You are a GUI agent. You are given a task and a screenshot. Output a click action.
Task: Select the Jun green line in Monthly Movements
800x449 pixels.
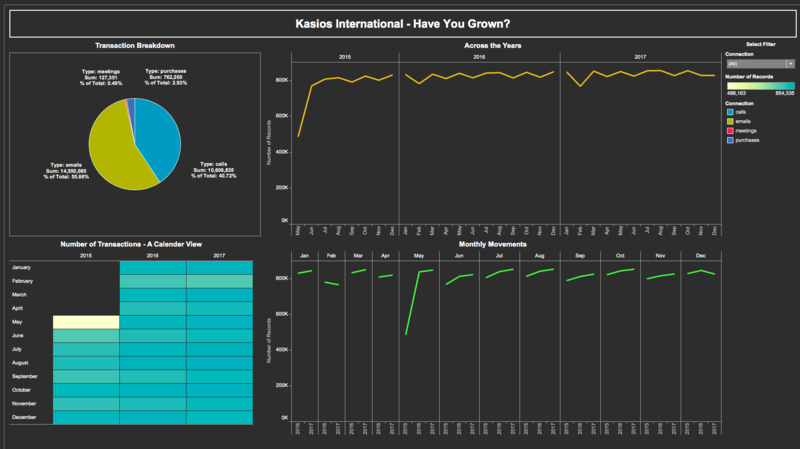click(459, 279)
